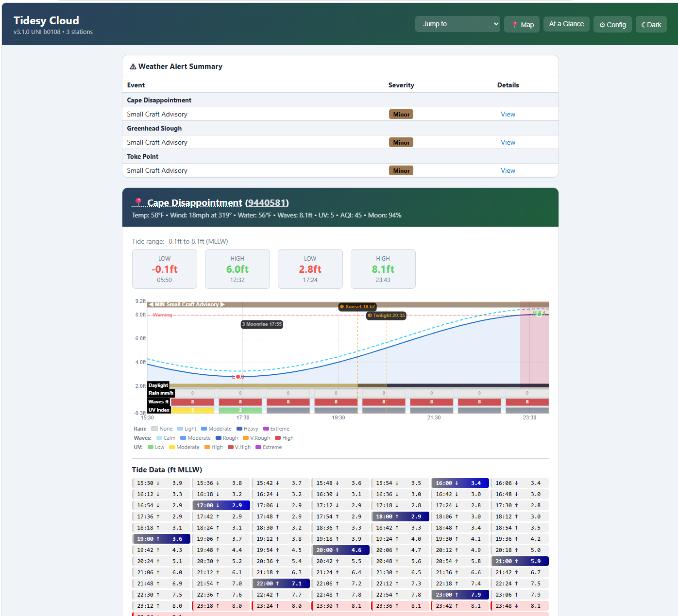Click the Greenhead Slough group header row
The height and width of the screenshot is (616, 678).
point(340,128)
